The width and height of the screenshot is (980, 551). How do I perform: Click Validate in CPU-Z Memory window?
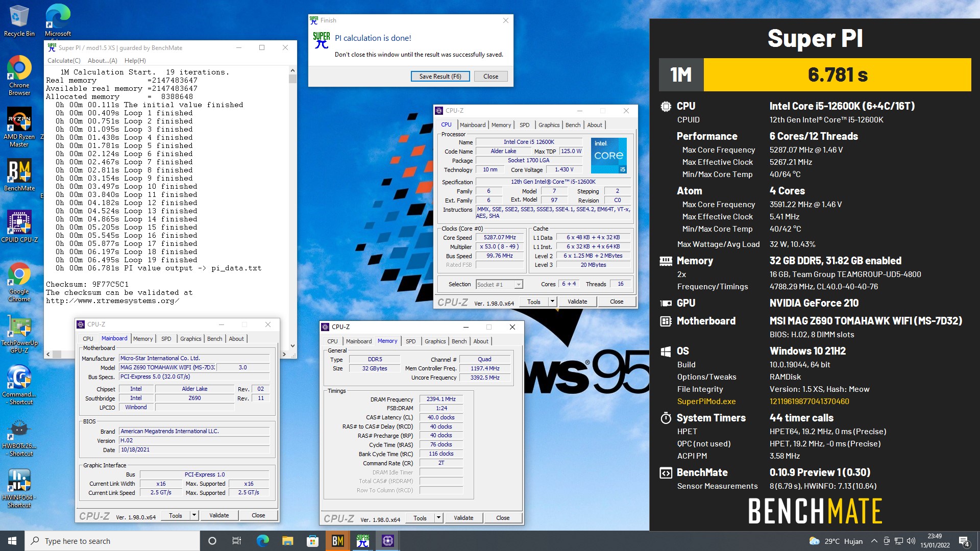pyautogui.click(x=463, y=518)
